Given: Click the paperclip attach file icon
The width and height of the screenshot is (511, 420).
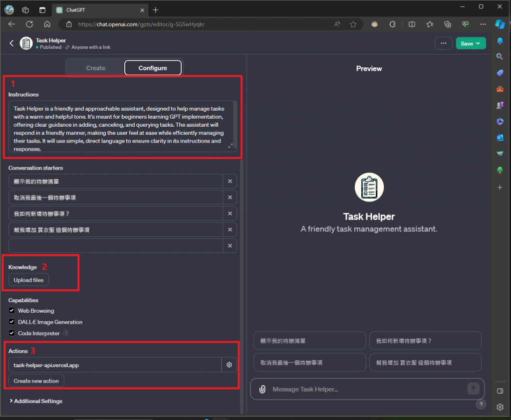Looking at the screenshot, I should coord(262,389).
